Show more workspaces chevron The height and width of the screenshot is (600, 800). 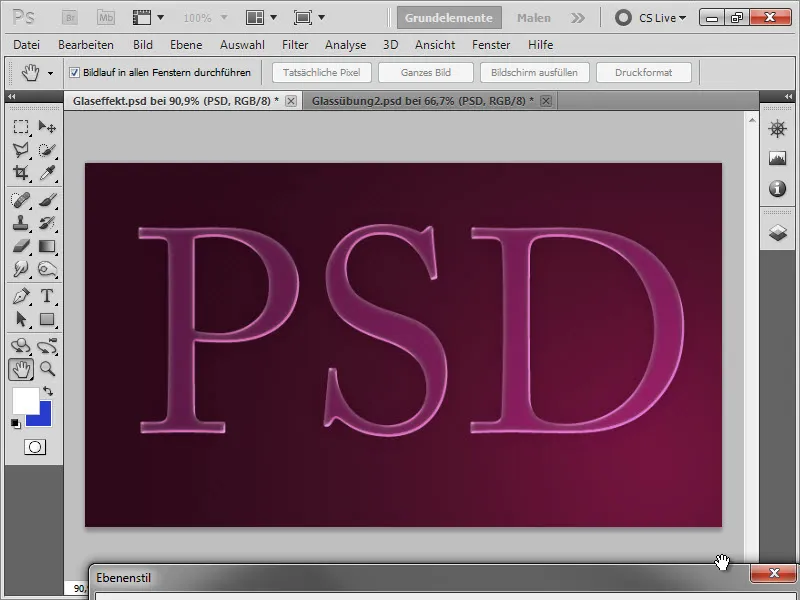tap(578, 18)
